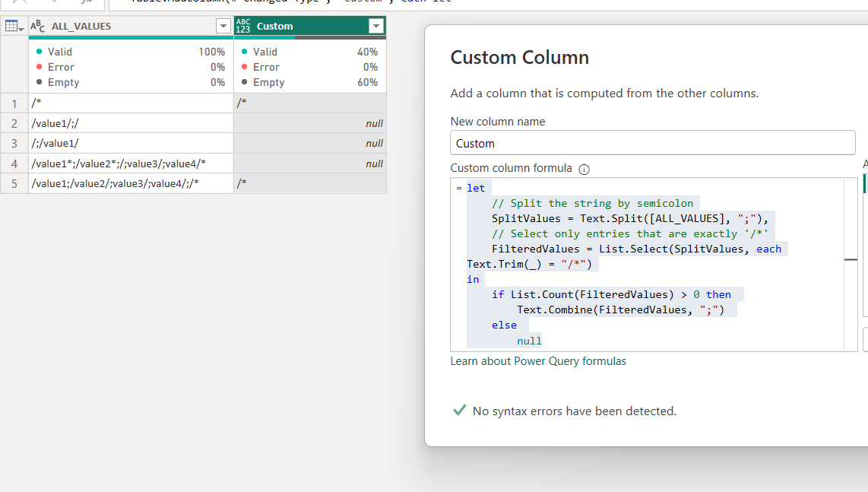Click the formula info icon
Screen dimensions: 868x492
[x=584, y=170]
